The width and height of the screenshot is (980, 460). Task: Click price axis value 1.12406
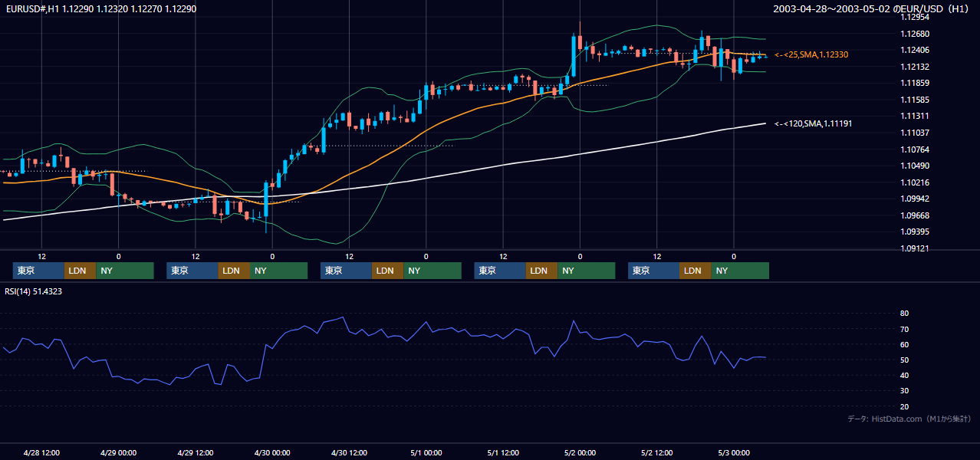pyautogui.click(x=916, y=51)
